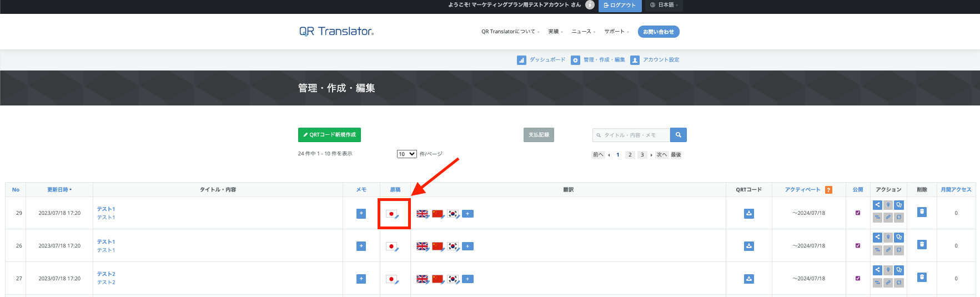This screenshot has width=980, height=297.
Task: Click the refresh action icon in row 27
Action: 899,283
